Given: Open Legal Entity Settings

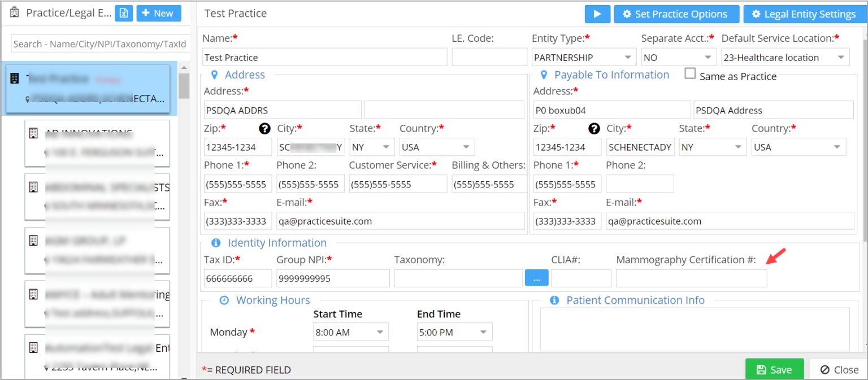Looking at the screenshot, I should click(803, 14).
